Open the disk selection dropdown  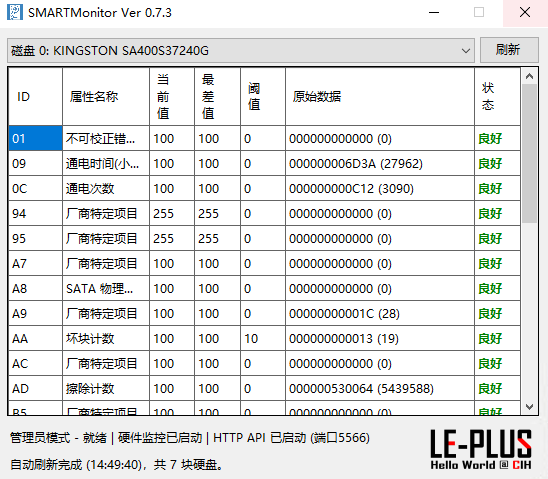[x=241, y=51]
